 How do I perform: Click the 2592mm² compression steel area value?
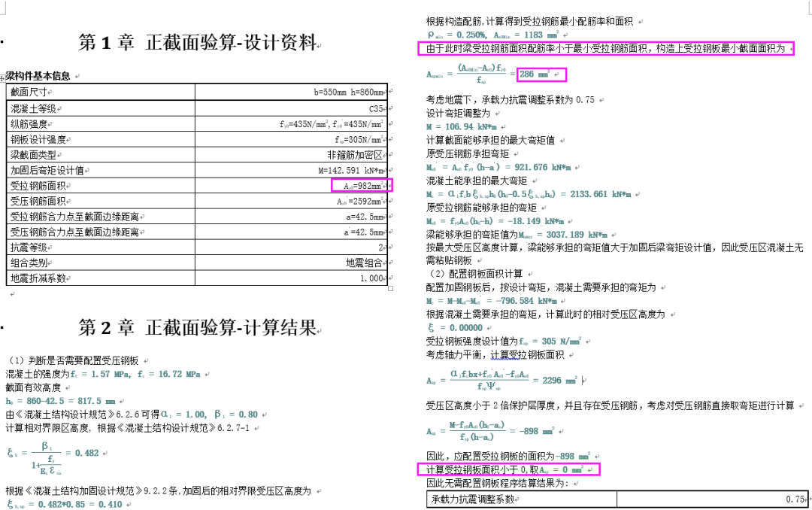(360, 201)
